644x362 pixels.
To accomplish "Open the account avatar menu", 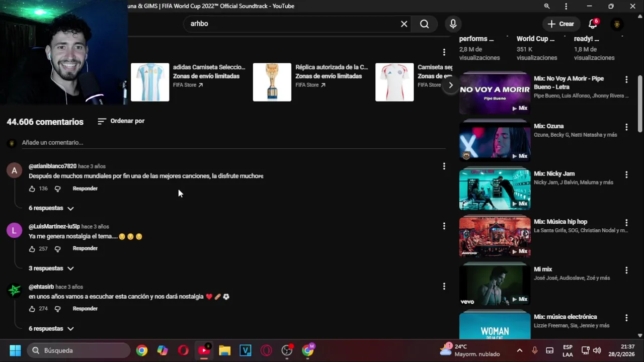I will click(617, 24).
